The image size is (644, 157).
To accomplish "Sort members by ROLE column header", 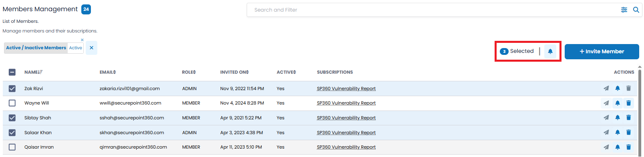I will pos(189,72).
